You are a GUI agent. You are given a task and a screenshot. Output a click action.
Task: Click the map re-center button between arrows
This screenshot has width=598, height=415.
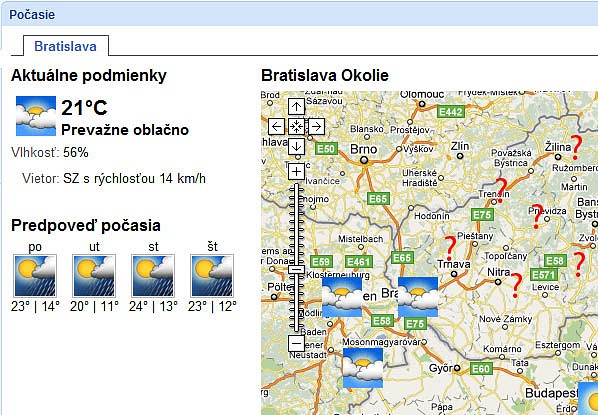(296, 126)
